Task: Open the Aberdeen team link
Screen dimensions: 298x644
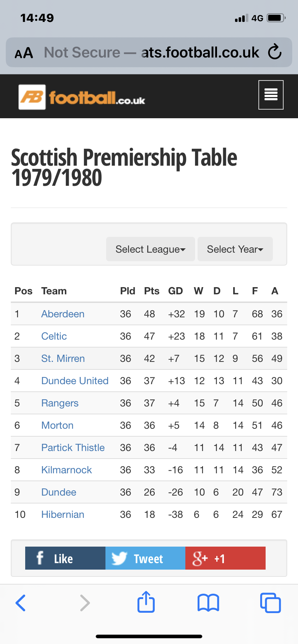Action: click(63, 314)
